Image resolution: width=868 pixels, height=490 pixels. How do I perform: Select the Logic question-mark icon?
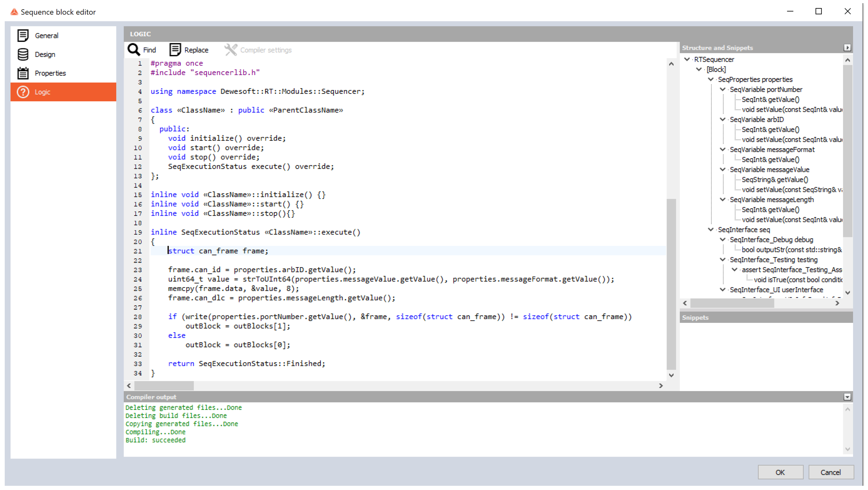point(23,92)
